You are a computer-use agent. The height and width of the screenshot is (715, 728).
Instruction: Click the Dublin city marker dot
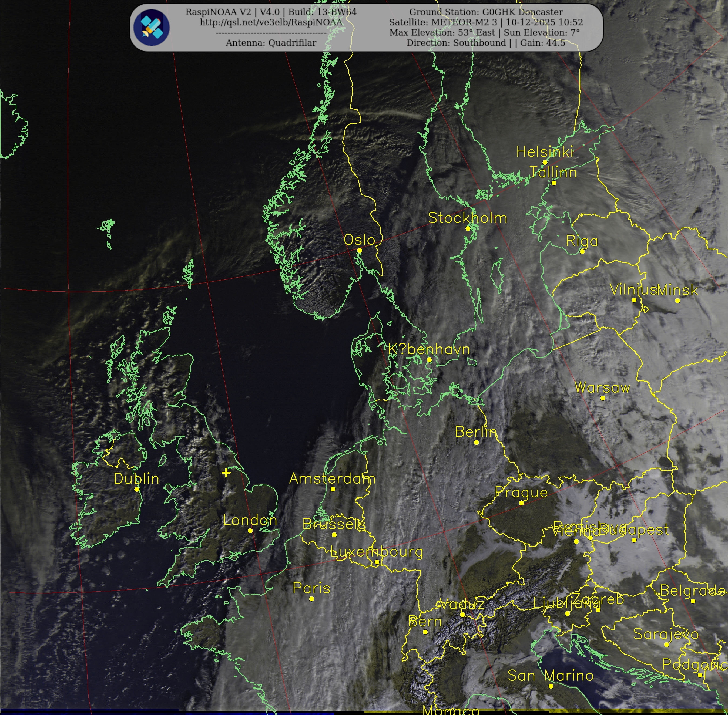(137, 489)
